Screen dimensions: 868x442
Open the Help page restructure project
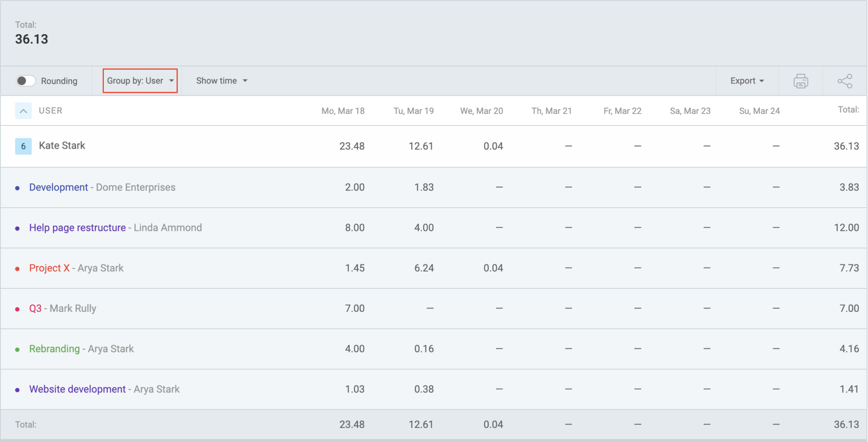(x=77, y=228)
